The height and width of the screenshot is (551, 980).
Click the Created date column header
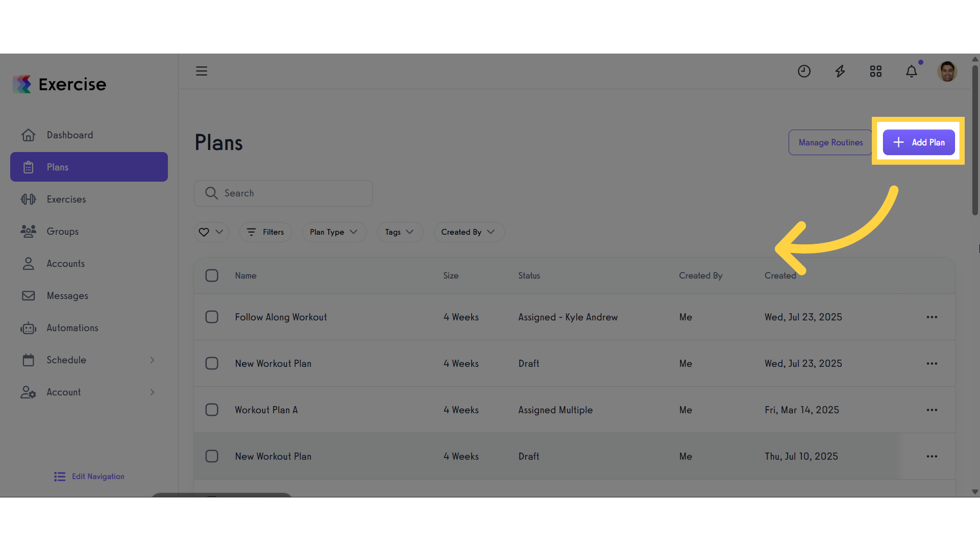pos(780,275)
